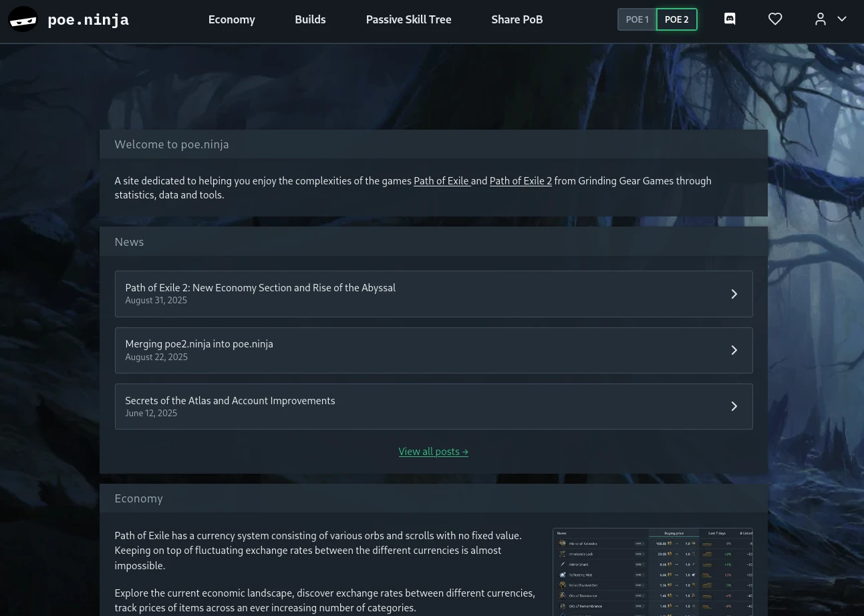This screenshot has height=616, width=864.
Task: Click the user account profile icon
Action: [x=821, y=19]
